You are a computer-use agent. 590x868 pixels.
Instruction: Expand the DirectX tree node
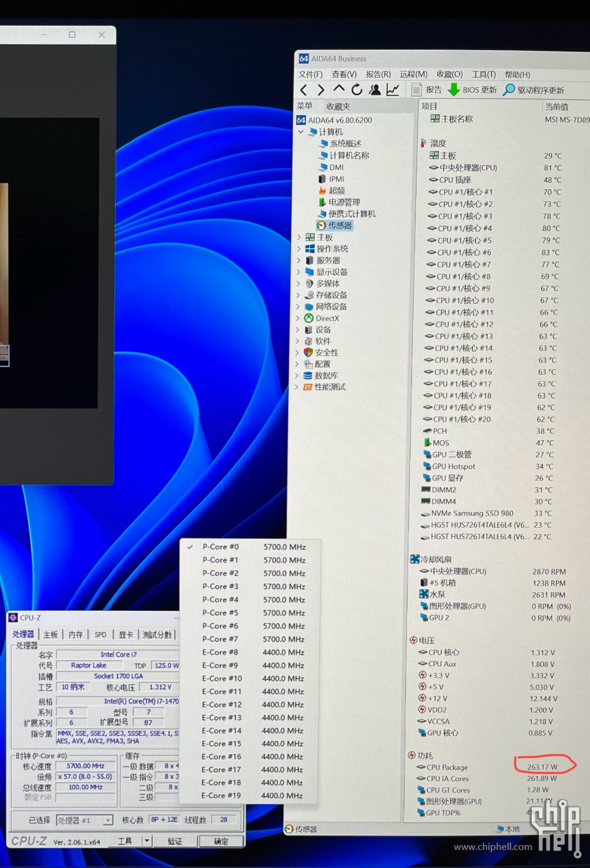point(298,318)
